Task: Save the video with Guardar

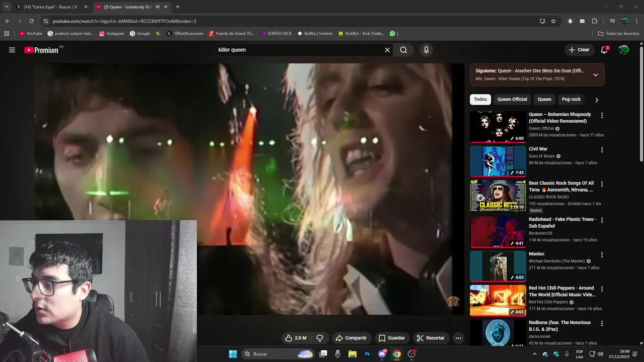Action: pyautogui.click(x=391, y=338)
